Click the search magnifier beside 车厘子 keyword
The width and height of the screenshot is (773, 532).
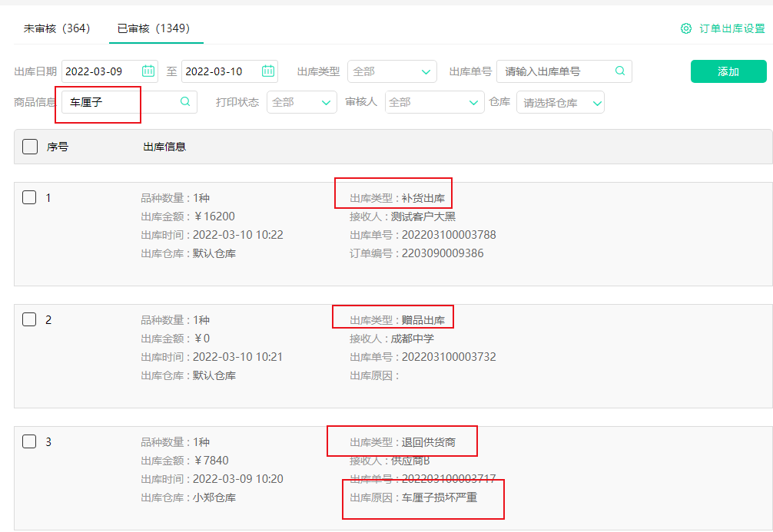pos(184,101)
